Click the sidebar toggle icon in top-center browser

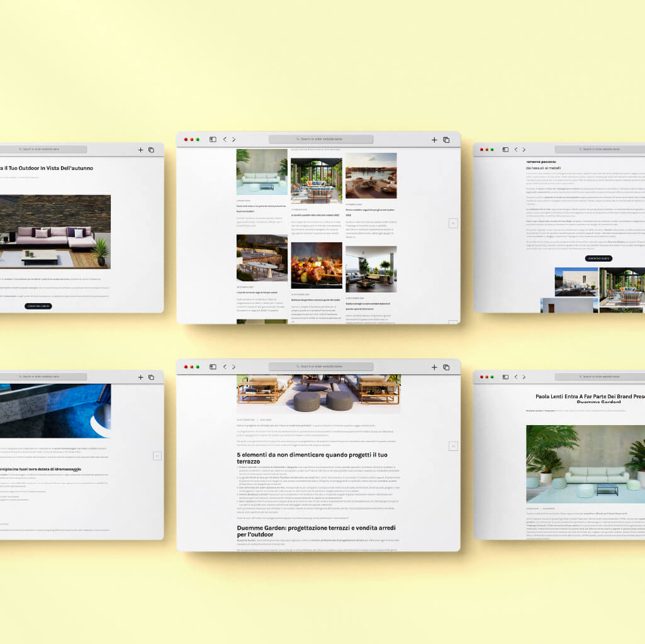point(213,140)
